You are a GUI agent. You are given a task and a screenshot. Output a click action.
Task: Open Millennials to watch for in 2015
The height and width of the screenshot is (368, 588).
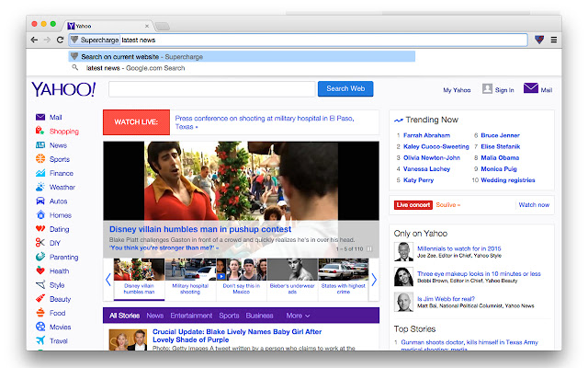click(459, 248)
